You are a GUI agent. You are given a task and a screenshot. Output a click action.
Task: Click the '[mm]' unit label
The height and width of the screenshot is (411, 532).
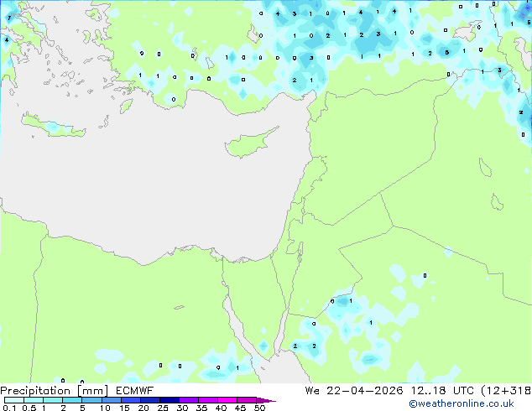point(92,391)
